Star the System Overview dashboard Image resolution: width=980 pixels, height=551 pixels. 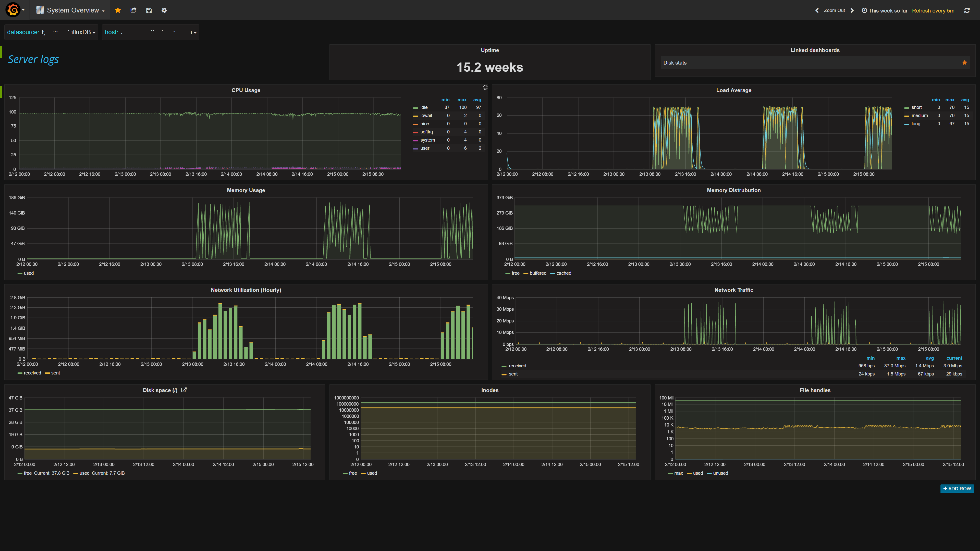click(x=118, y=10)
